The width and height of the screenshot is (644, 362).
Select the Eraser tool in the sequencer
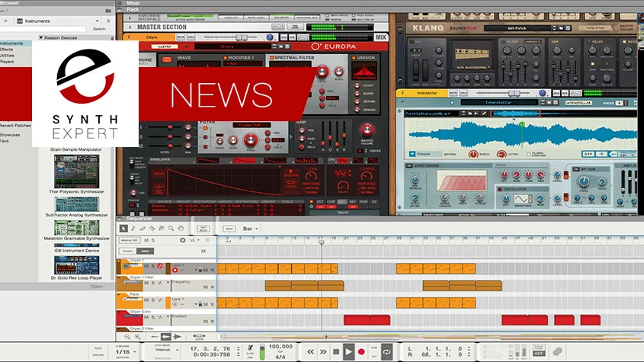point(143,229)
